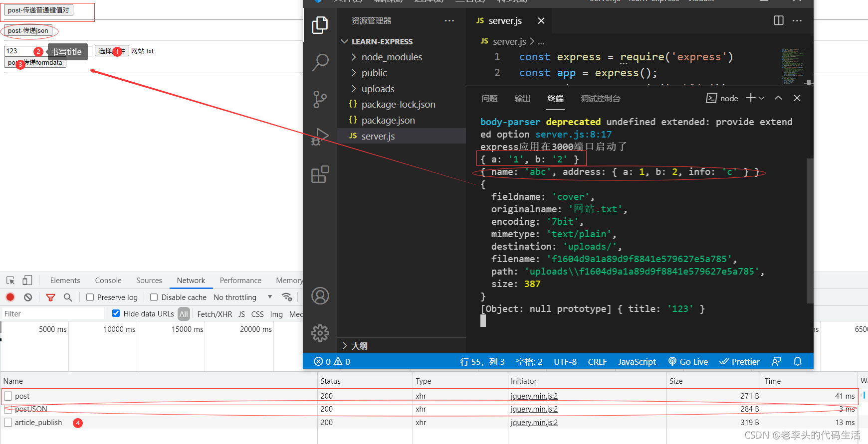Open the 问题 problems panel tab

point(489,98)
